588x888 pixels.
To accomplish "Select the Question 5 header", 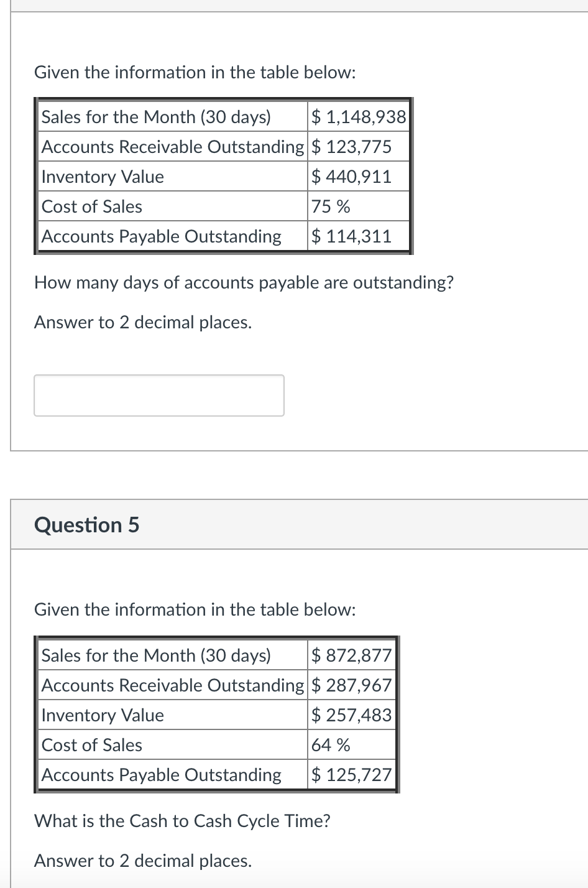I will 86,524.
